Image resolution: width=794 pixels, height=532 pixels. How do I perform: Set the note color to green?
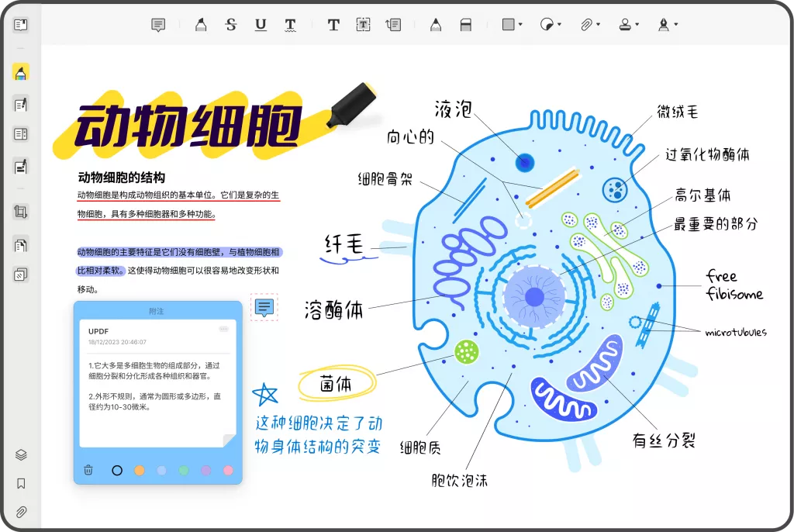click(x=184, y=470)
